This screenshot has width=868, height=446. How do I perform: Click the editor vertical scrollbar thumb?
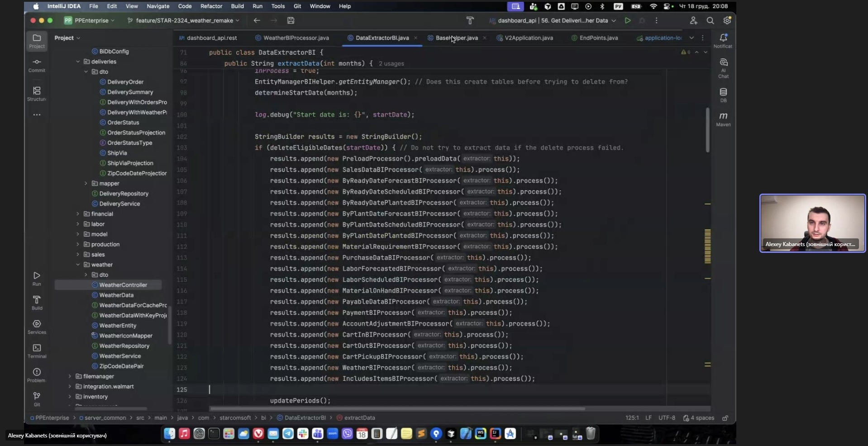click(707, 130)
